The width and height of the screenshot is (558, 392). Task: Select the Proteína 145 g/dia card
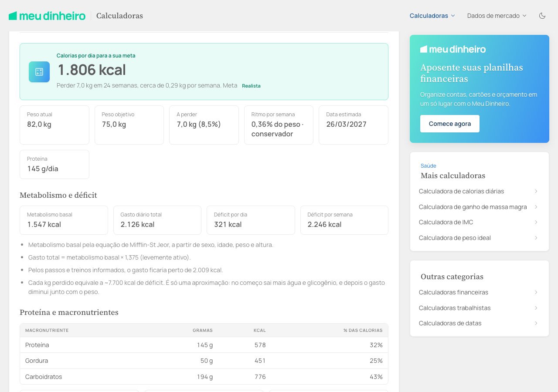(x=54, y=164)
